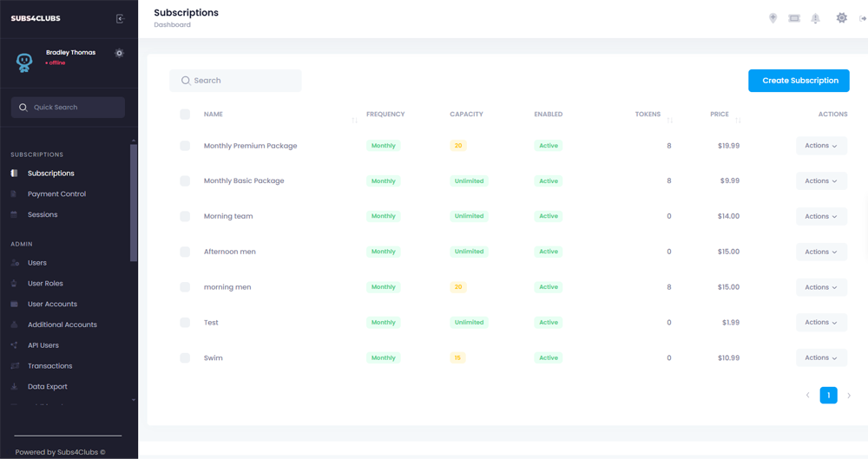Click the gear icon beside Bradley Thomas

[x=119, y=53]
